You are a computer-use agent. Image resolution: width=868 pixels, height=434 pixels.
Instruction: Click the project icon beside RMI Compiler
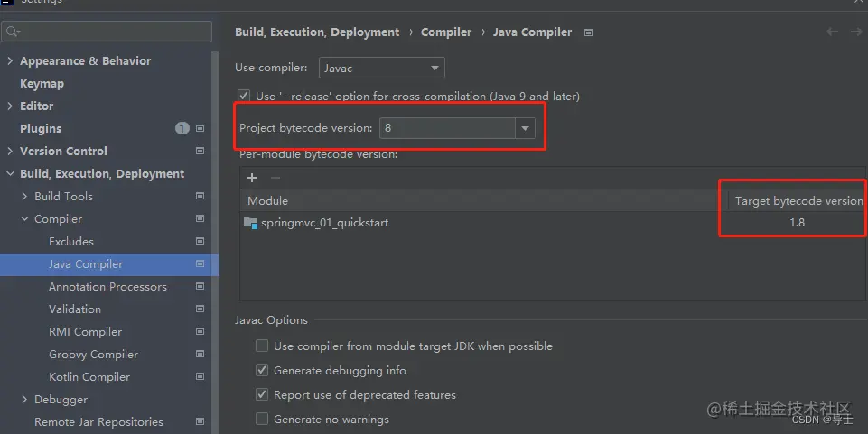(200, 332)
